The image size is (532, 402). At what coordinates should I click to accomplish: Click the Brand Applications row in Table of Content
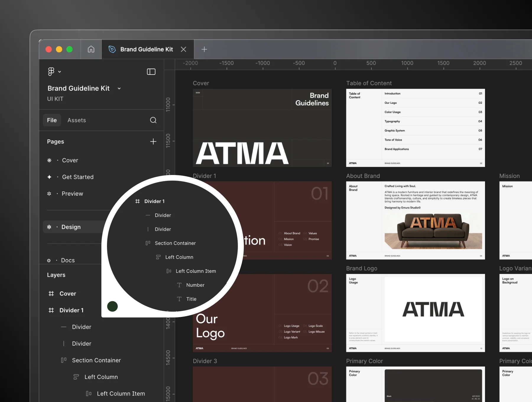point(433,149)
